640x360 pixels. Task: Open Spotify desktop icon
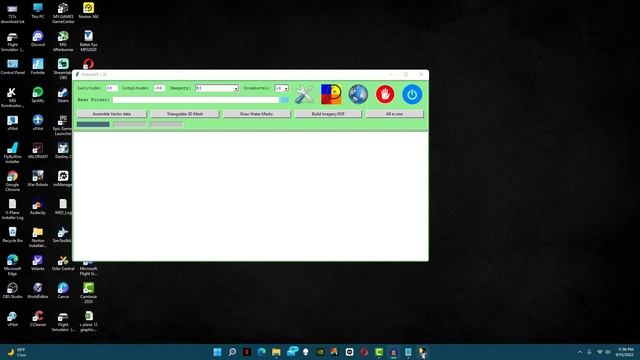pyautogui.click(x=38, y=95)
